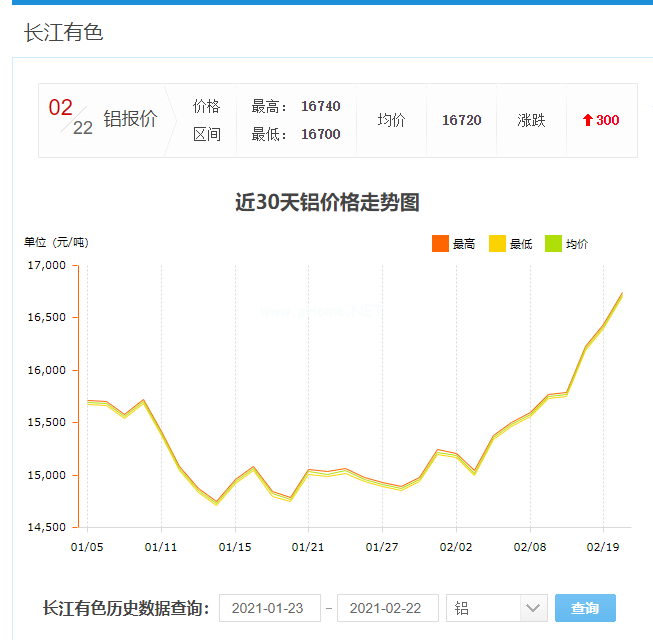Toggle the 最低 yellow legend swatch
This screenshot has height=640, width=653.
click(x=497, y=244)
